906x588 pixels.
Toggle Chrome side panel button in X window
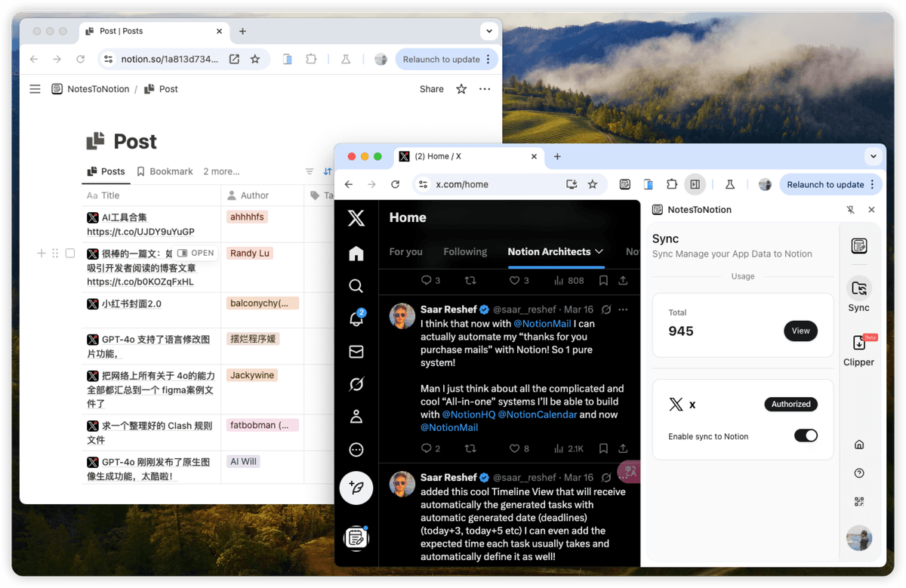(695, 184)
